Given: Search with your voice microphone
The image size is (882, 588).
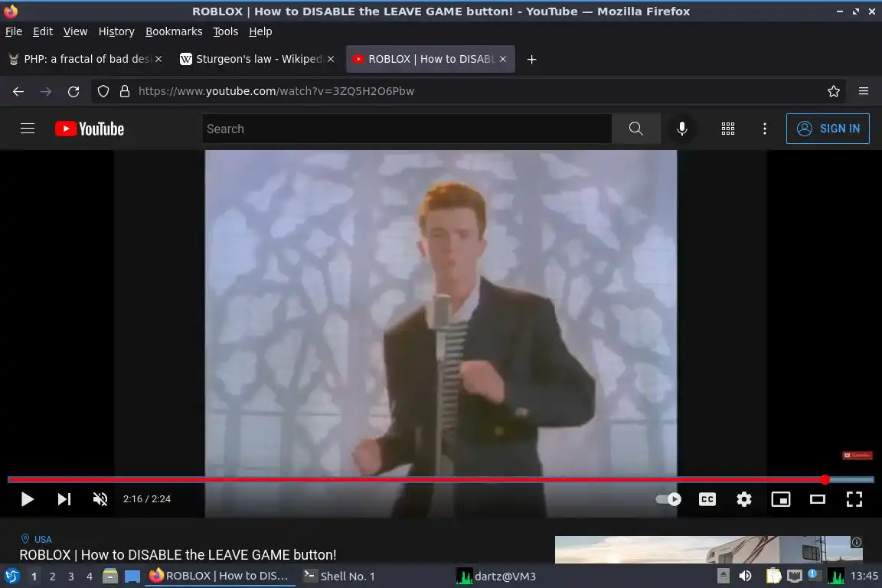Looking at the screenshot, I should tap(681, 129).
